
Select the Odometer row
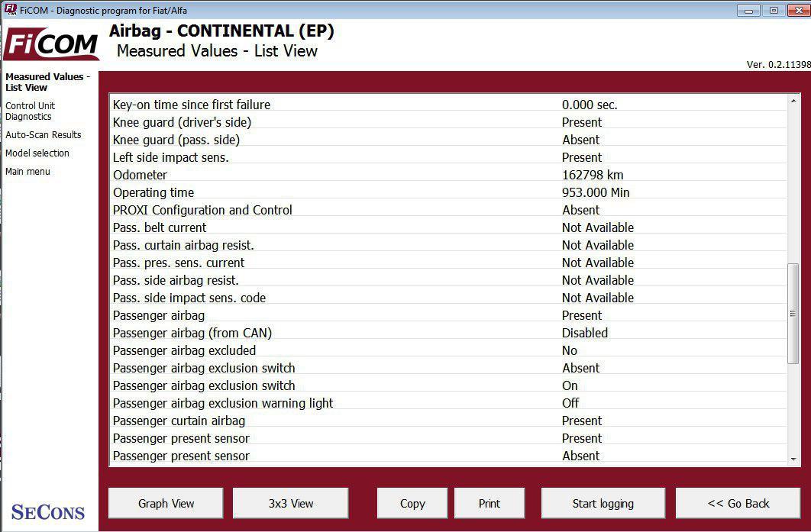pos(449,175)
